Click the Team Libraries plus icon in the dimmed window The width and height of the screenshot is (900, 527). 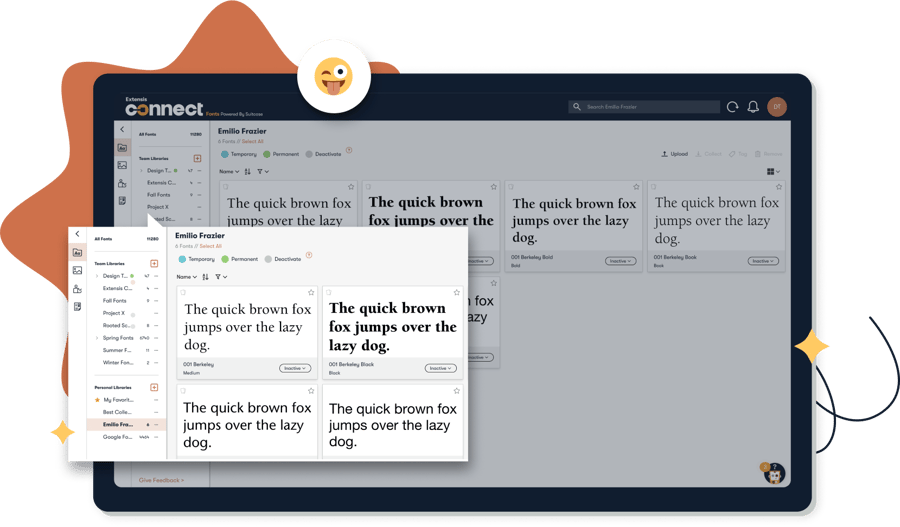point(197,158)
